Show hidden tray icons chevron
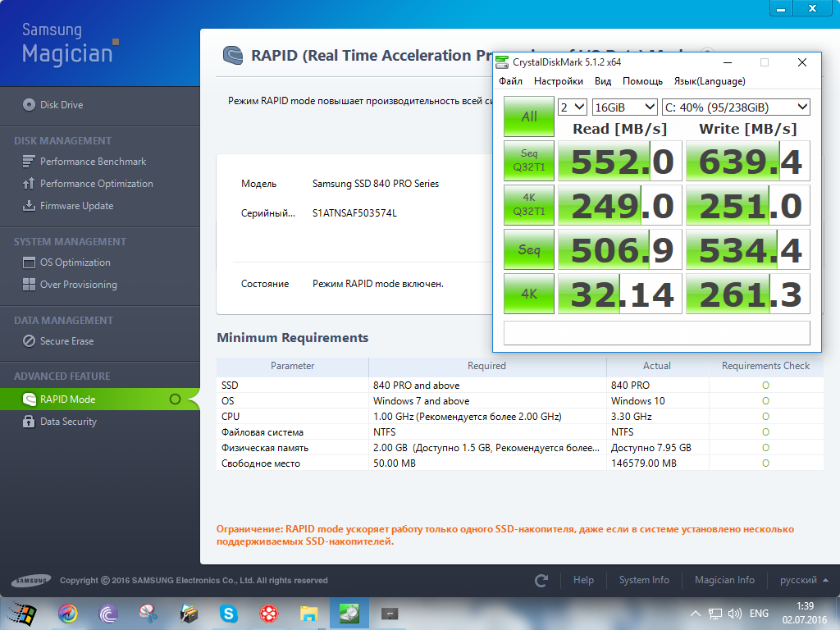Image resolution: width=840 pixels, height=630 pixels. [695, 614]
